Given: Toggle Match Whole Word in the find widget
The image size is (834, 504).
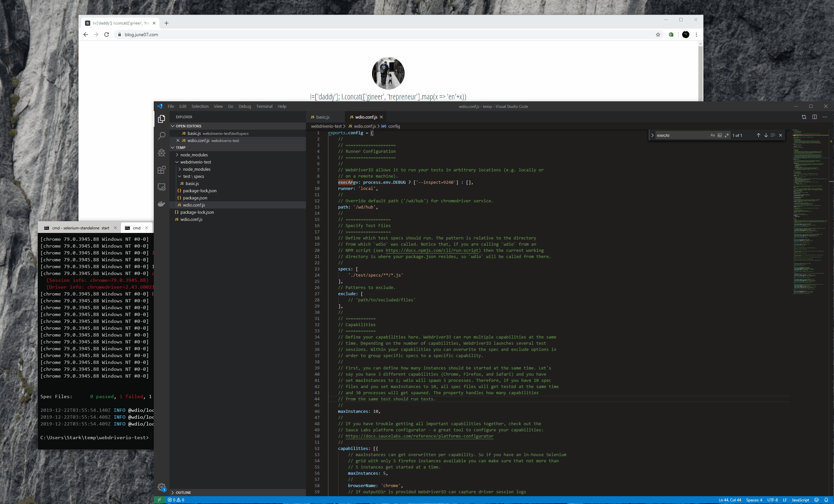Looking at the screenshot, I should click(x=719, y=135).
